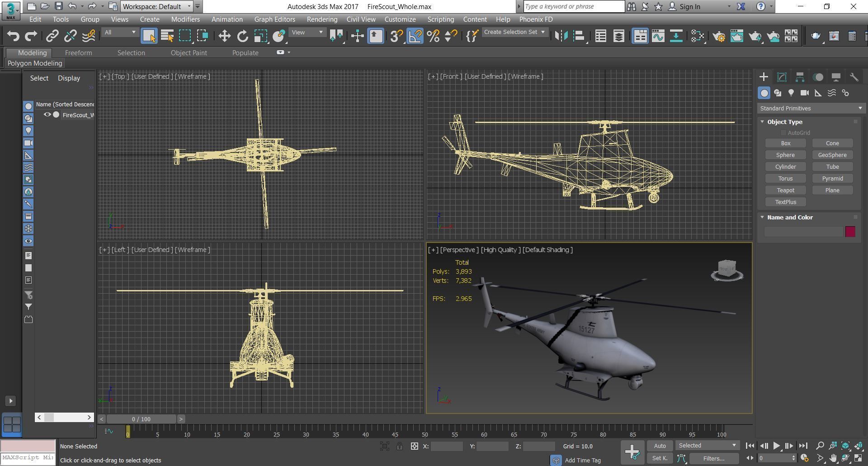Screen dimensions: 868x466
Task: Click the 0 / 100 time slider
Action: 142,419
